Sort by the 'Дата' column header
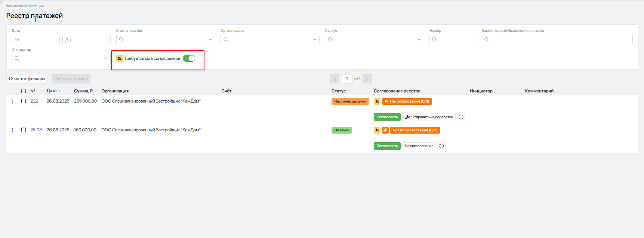This screenshot has height=238, width=644. 52,91
